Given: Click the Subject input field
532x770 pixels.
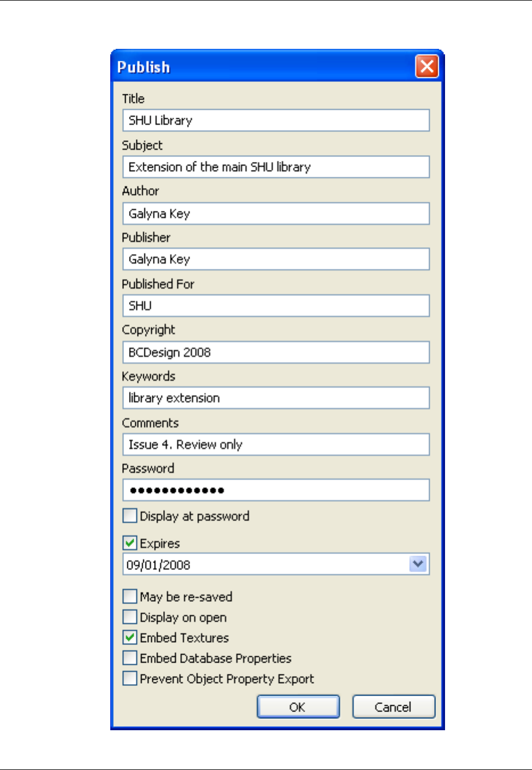Looking at the screenshot, I should pyautogui.click(x=276, y=167).
